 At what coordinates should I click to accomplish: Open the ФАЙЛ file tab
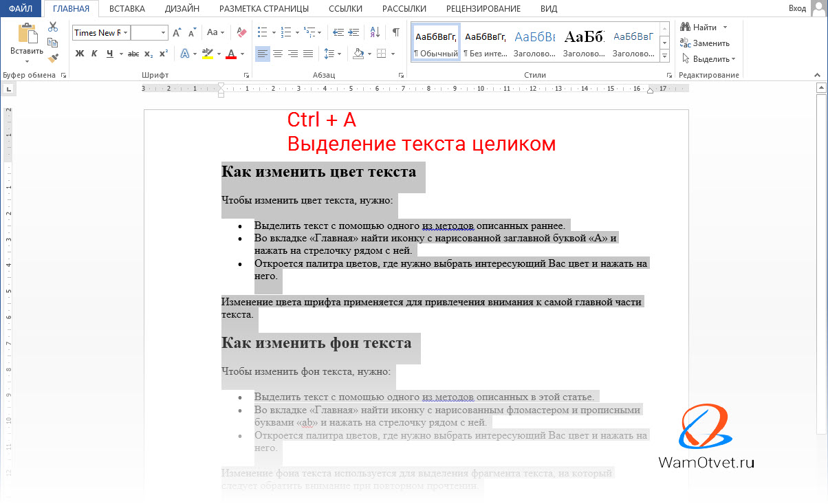(x=21, y=8)
